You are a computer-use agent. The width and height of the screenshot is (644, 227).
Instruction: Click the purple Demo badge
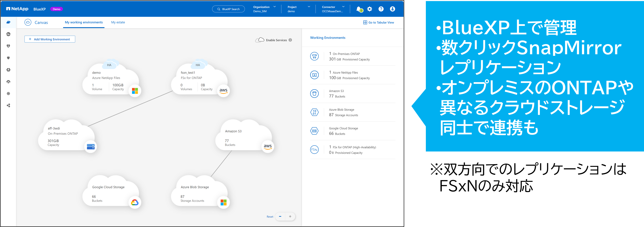tap(57, 9)
